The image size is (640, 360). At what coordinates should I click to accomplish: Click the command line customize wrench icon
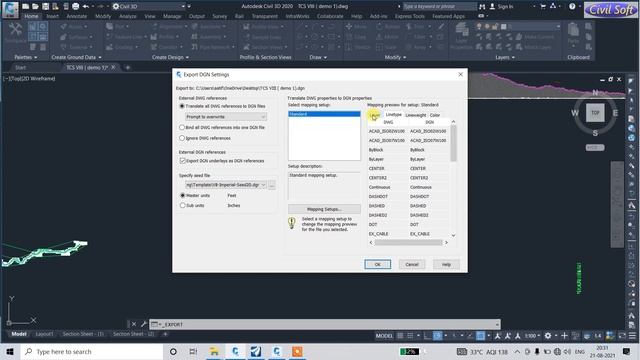(x=144, y=324)
